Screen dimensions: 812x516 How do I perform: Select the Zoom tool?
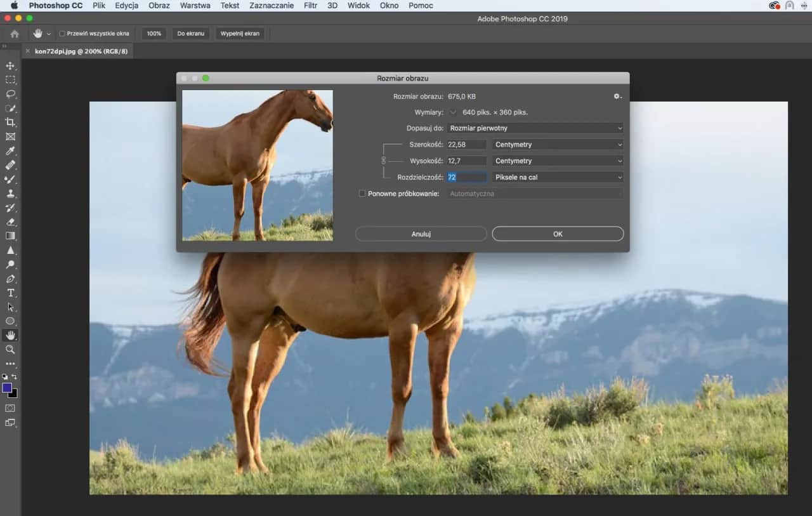pyautogui.click(x=9, y=350)
